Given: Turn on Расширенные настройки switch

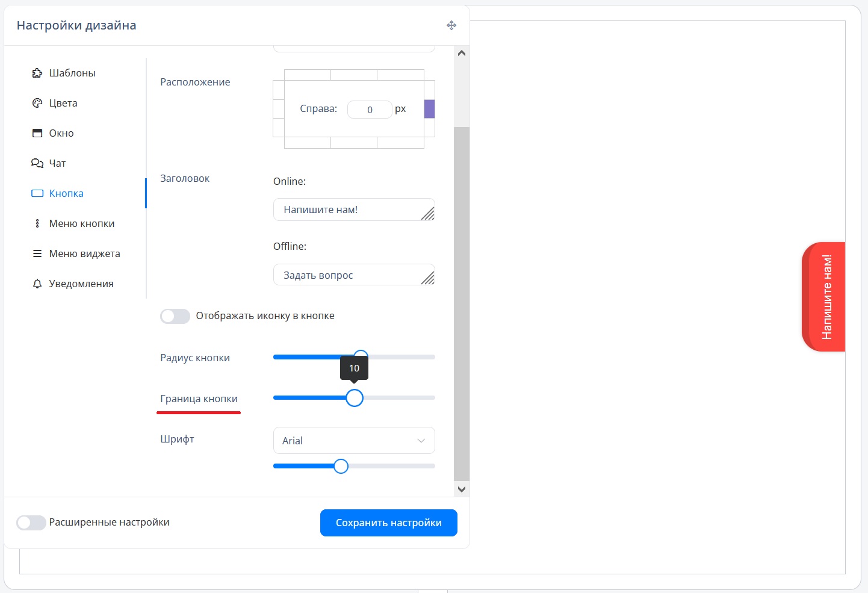Looking at the screenshot, I should click(31, 523).
